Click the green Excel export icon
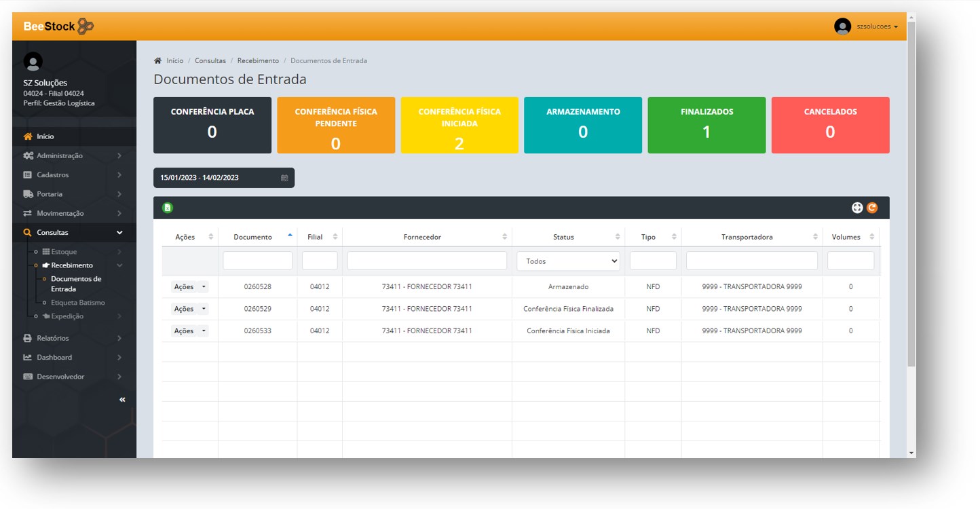 coord(167,208)
